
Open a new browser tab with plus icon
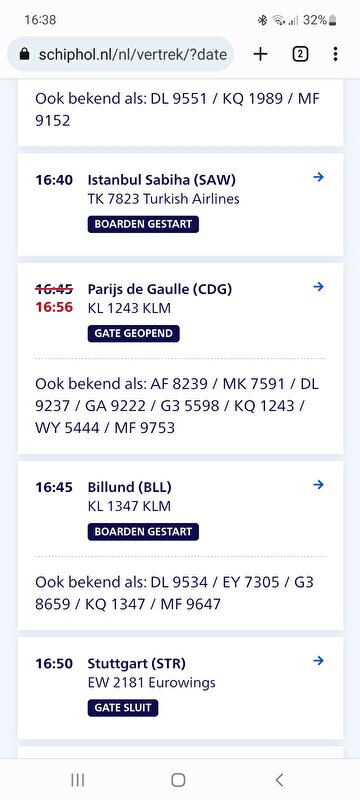pos(261,54)
